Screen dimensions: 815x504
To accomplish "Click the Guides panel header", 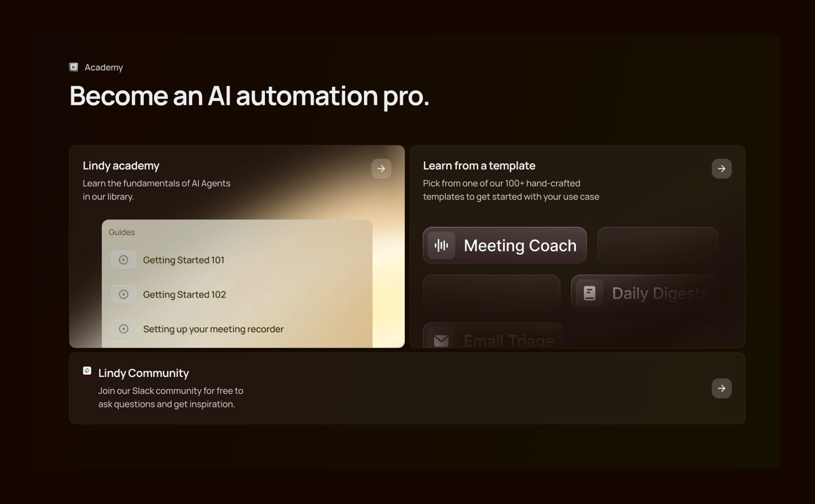I will coord(121,232).
